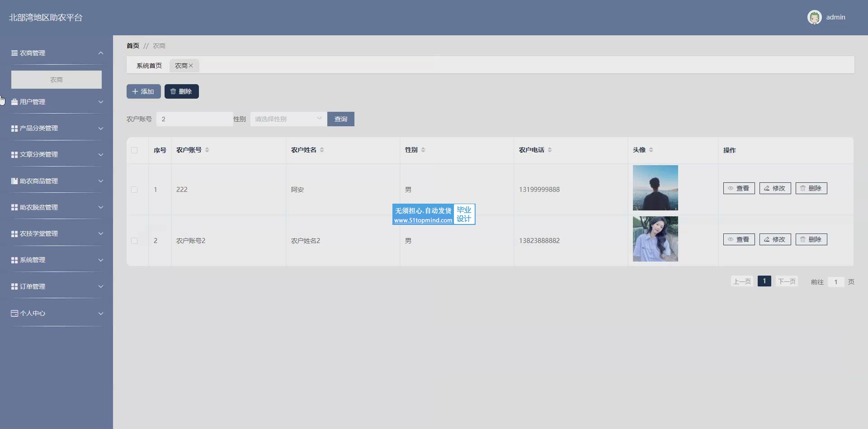Click the sort icon for 农户姓名 column
This screenshot has height=429, width=868.
point(322,150)
